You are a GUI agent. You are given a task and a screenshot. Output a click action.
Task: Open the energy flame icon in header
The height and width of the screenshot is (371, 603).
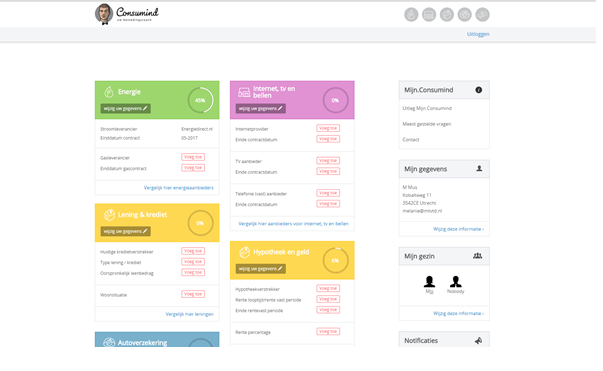[411, 15]
